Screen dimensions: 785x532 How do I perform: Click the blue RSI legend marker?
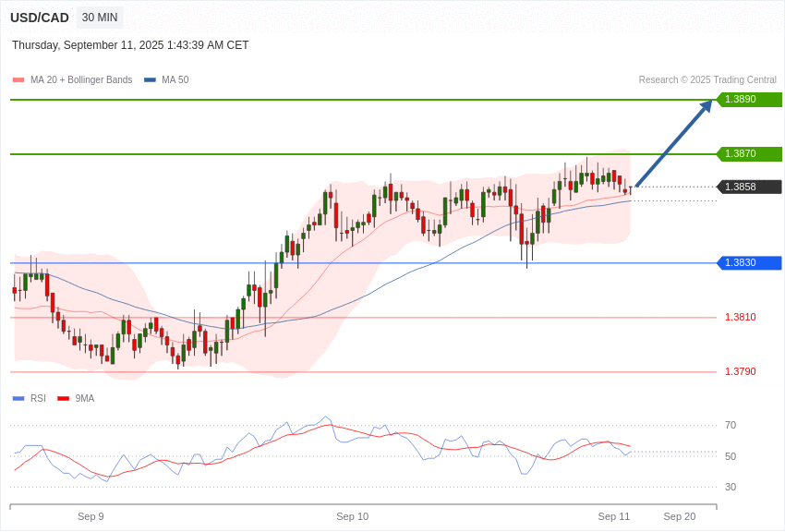click(x=18, y=399)
